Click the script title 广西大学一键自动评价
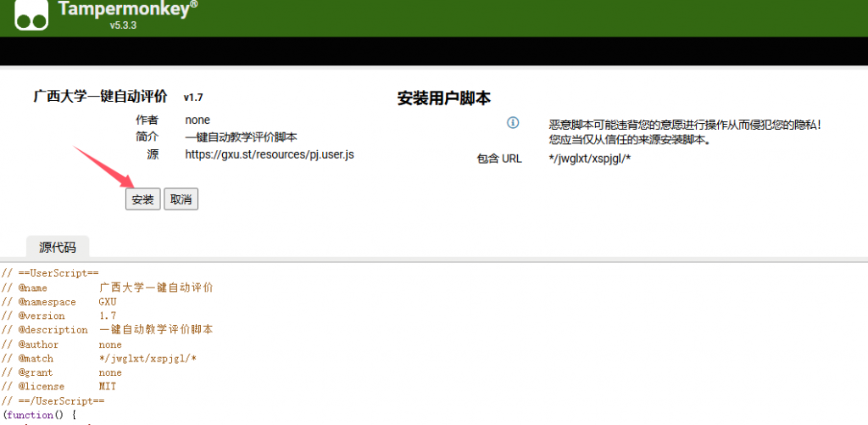 100,97
